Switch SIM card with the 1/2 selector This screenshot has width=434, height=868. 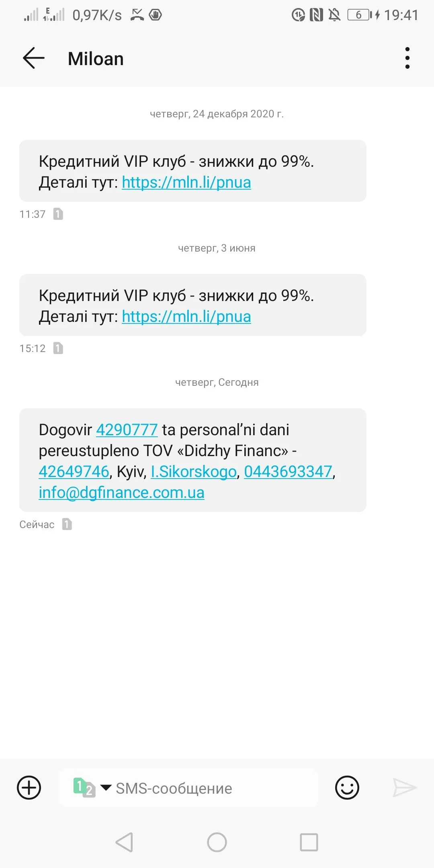pos(84,788)
